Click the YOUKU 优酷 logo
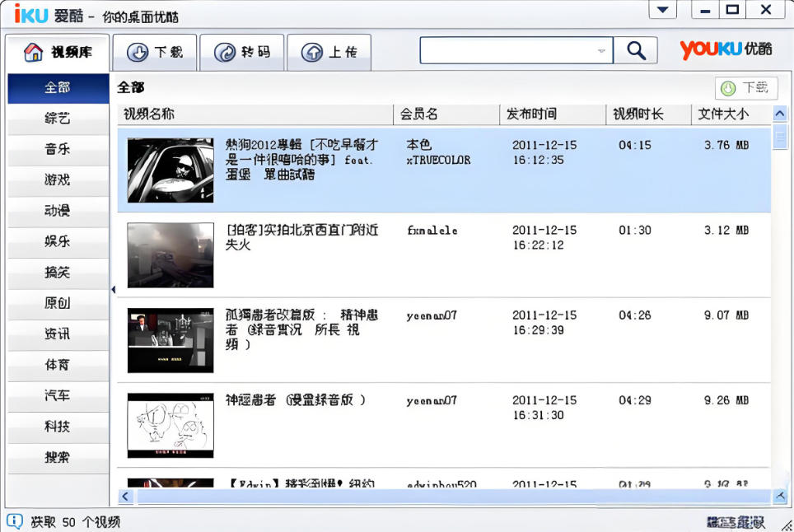 (726, 49)
